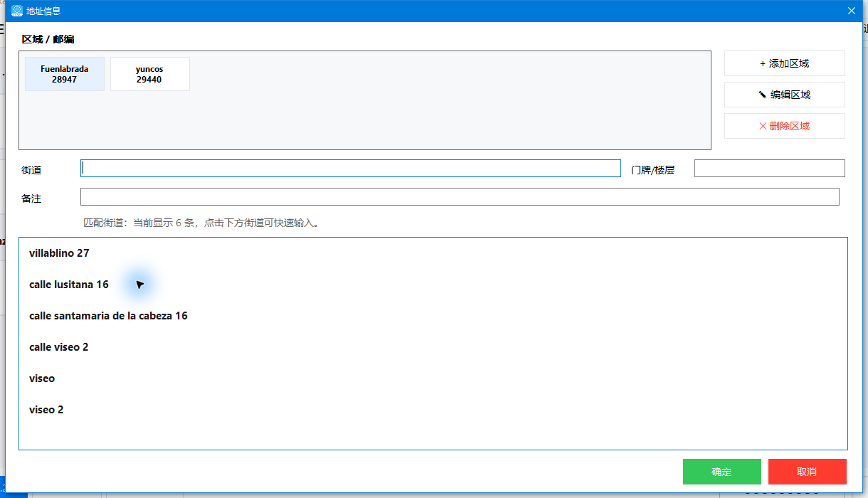This screenshot has width=868, height=498.
Task: Click the app logo icon in title bar
Action: (x=17, y=11)
